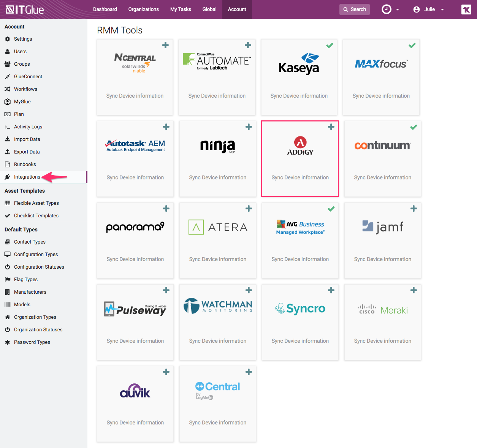Click the MAXfocus card green checkmark
The width and height of the screenshot is (477, 448).
[412, 45]
